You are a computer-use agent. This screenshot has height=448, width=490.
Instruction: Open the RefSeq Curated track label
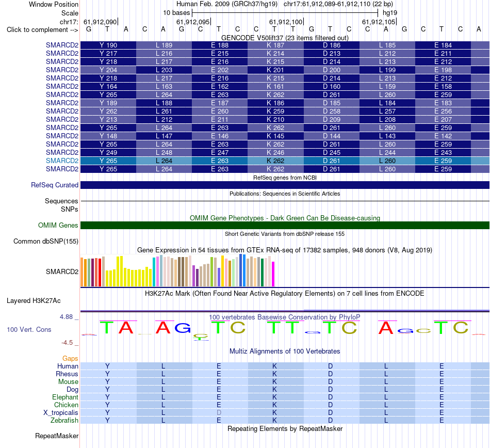click(54, 185)
